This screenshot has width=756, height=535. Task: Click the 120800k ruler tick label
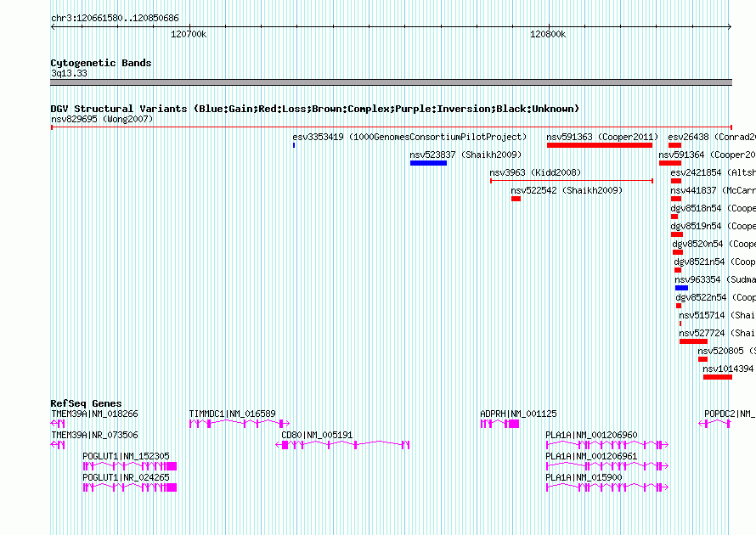[548, 35]
